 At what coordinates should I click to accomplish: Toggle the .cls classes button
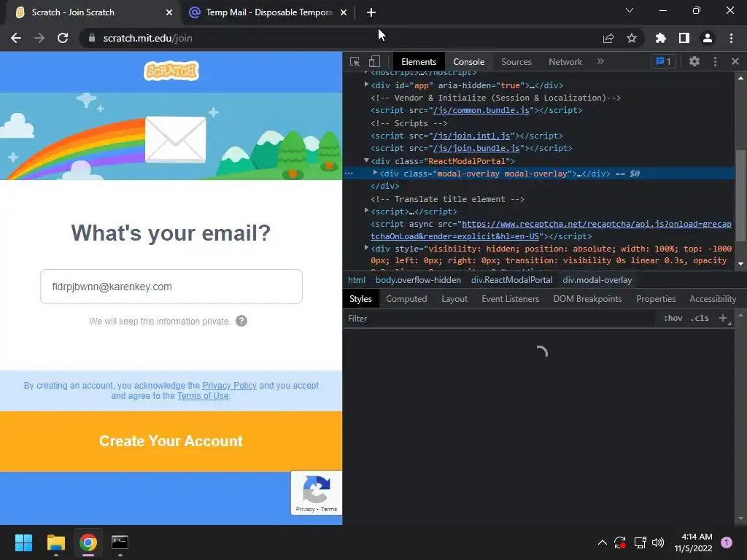(x=700, y=318)
